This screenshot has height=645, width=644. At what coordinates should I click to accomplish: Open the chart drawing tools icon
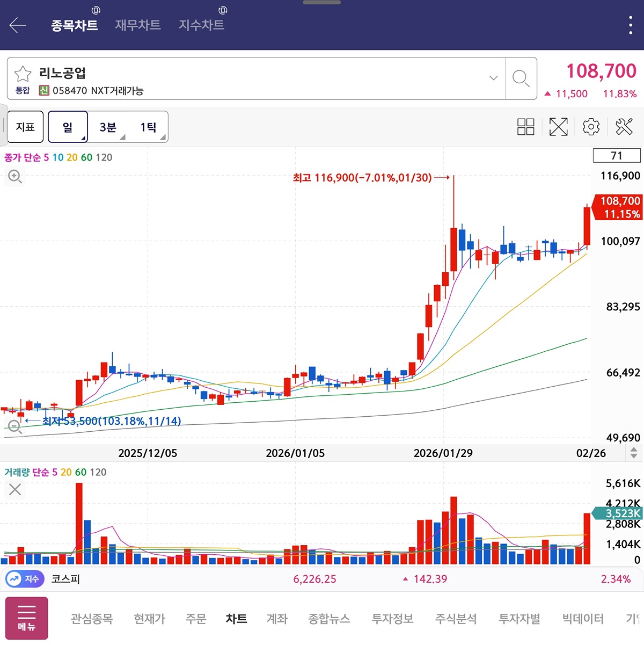[624, 127]
